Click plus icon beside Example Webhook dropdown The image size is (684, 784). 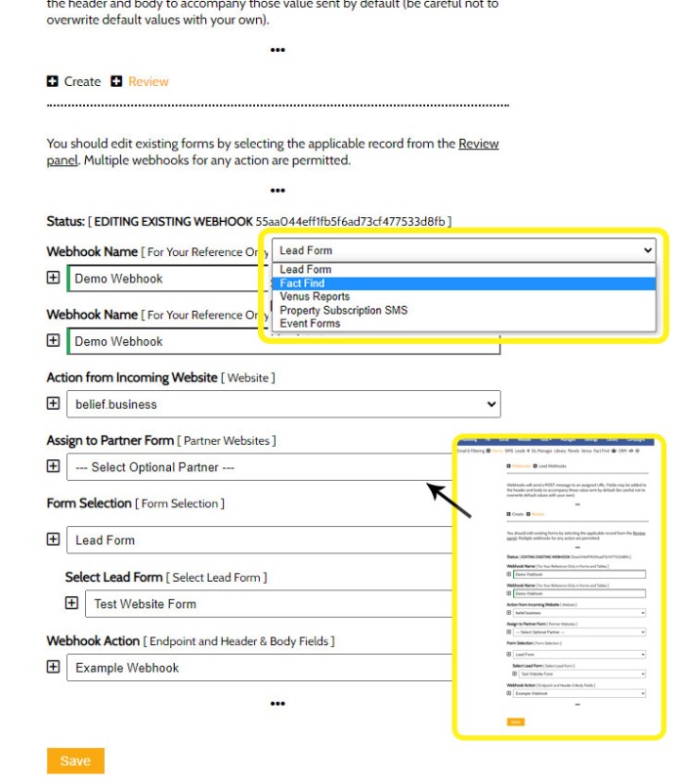53,667
